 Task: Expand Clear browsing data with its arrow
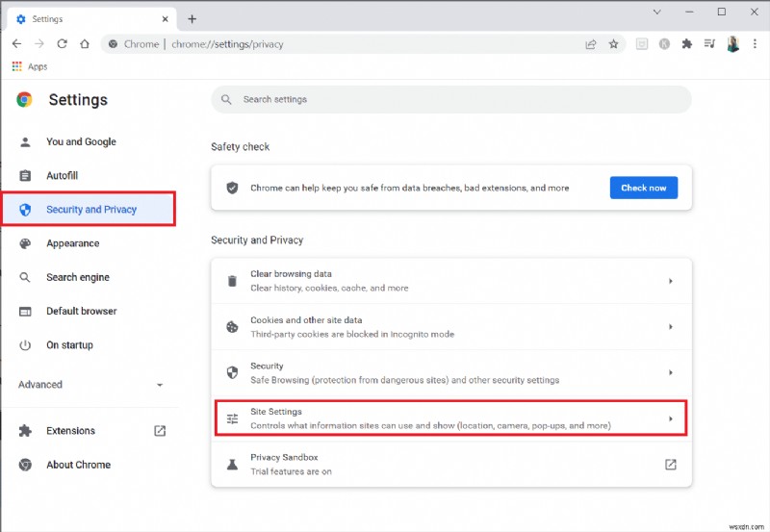point(670,281)
